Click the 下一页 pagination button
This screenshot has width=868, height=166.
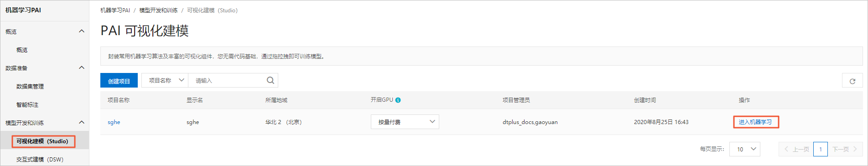click(845, 149)
